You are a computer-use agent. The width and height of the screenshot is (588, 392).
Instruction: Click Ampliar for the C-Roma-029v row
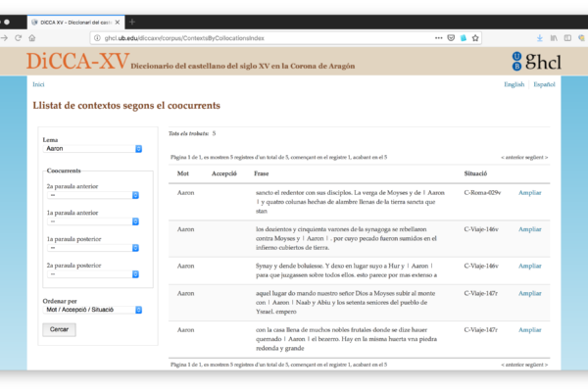pos(529,193)
